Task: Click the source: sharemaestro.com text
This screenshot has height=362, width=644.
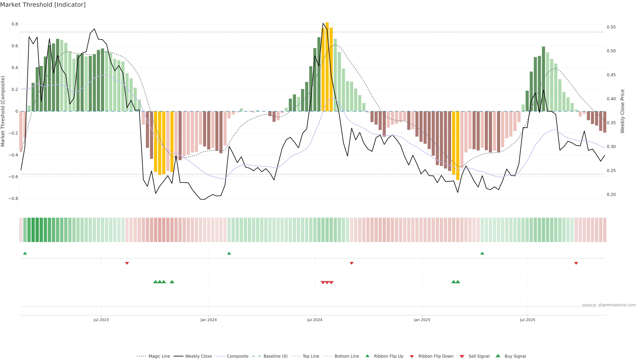Action: pos(609,305)
